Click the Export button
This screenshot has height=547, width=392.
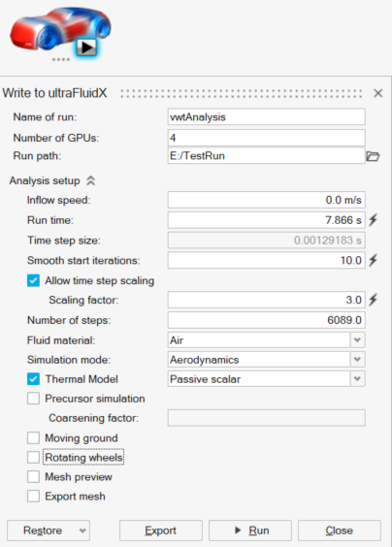tap(161, 531)
